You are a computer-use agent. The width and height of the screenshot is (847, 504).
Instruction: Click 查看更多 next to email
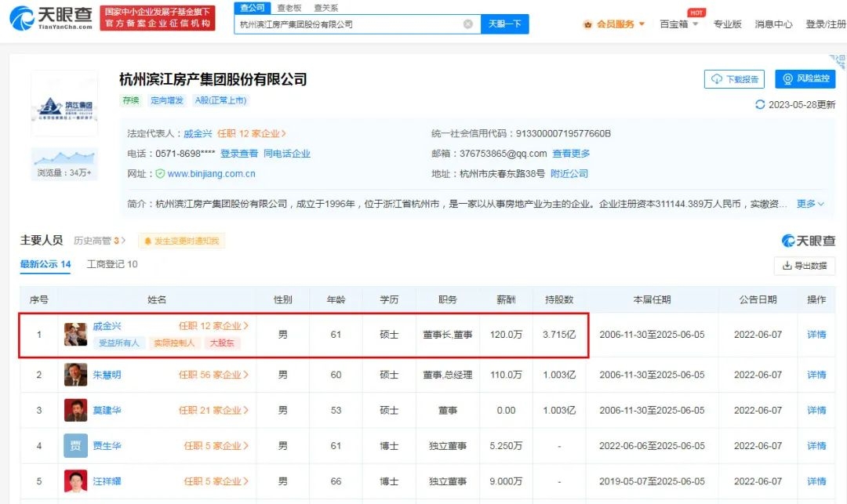pos(571,154)
